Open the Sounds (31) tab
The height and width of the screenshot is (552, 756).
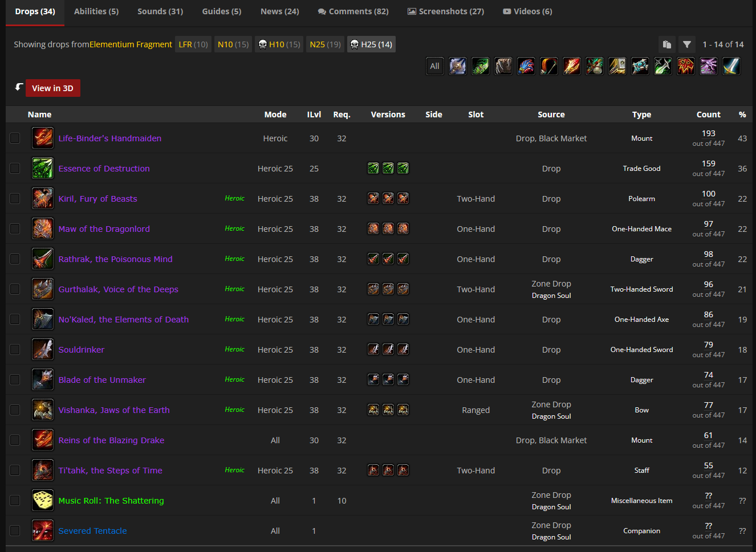point(160,11)
